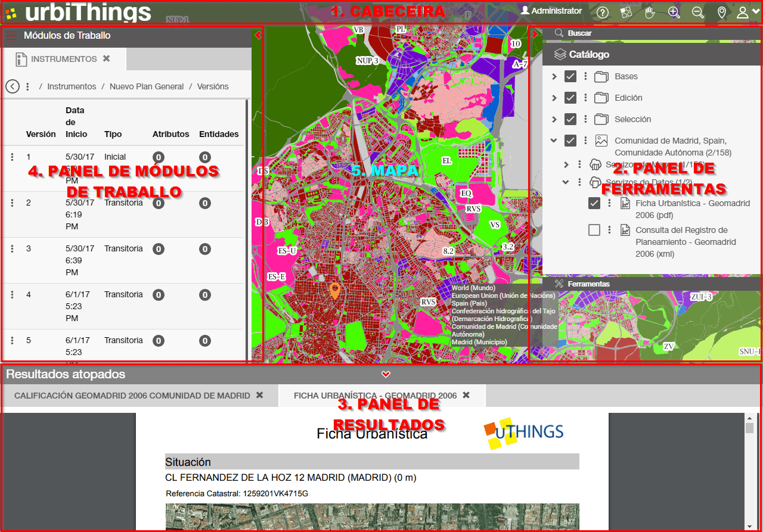Open options dots for Comunidad de Madrid
The width and height of the screenshot is (763, 532).
click(585, 141)
